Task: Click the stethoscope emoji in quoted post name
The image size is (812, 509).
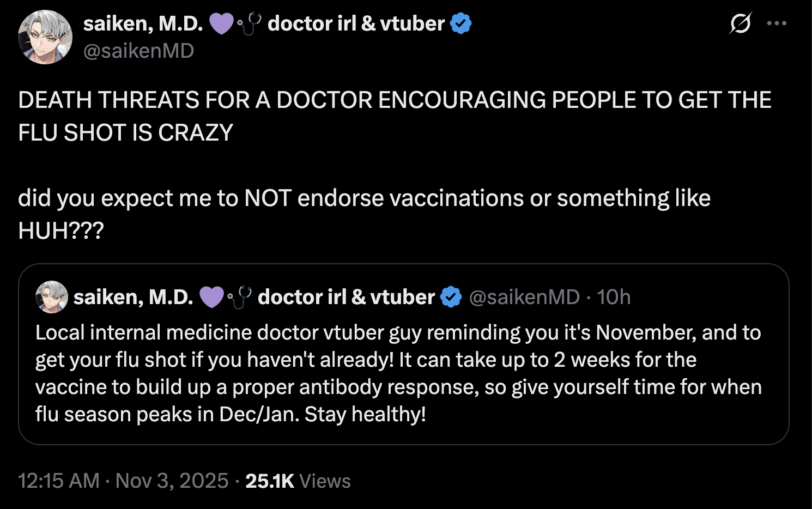Action: click(x=240, y=297)
